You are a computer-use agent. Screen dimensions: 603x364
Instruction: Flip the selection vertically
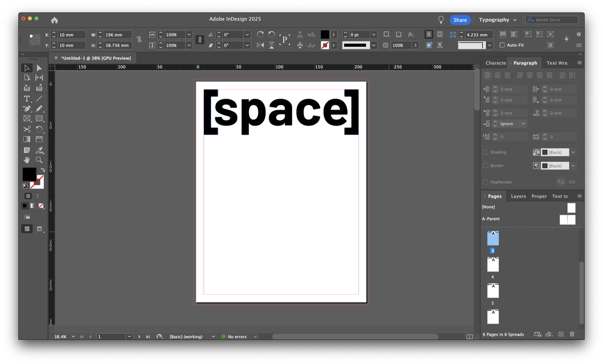coord(271,45)
